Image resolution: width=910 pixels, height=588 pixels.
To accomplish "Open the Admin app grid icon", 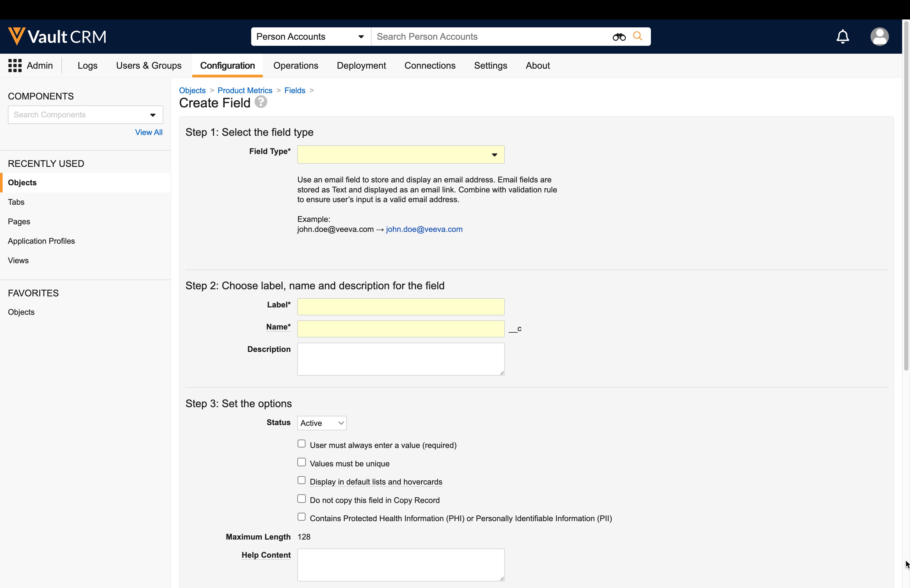I will (x=15, y=66).
